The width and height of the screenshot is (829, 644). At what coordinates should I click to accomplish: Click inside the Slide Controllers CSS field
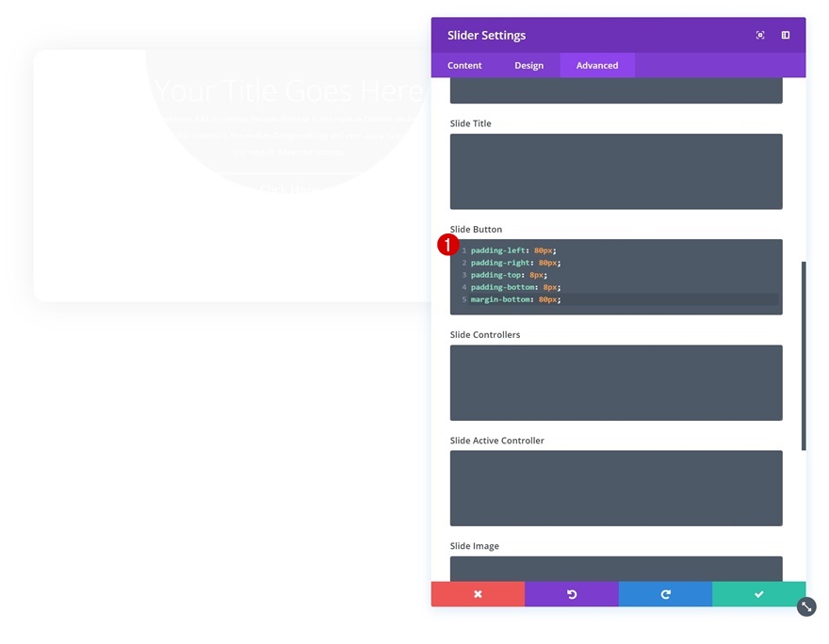click(616, 382)
